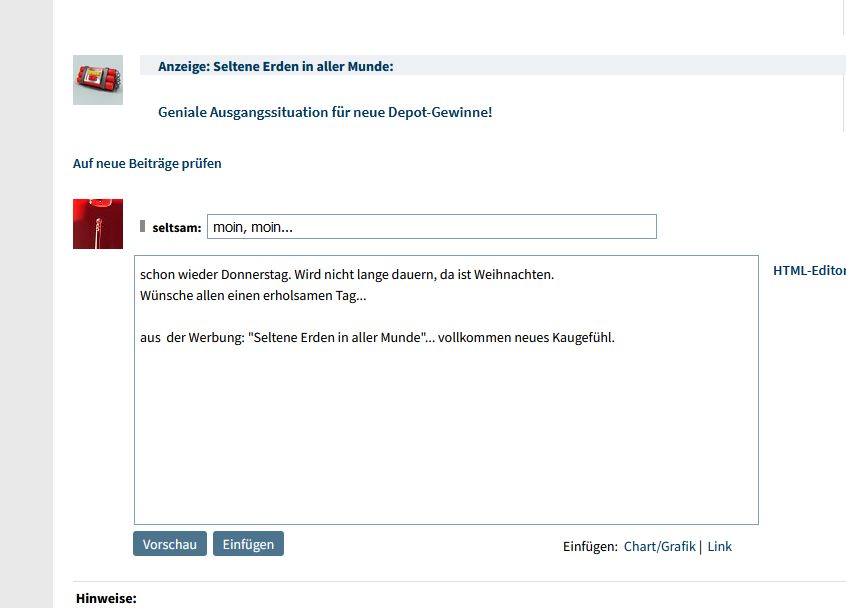Check for new posts via 'Auf neue Beiträge prüfen'
This screenshot has width=846, height=608.
(x=147, y=163)
